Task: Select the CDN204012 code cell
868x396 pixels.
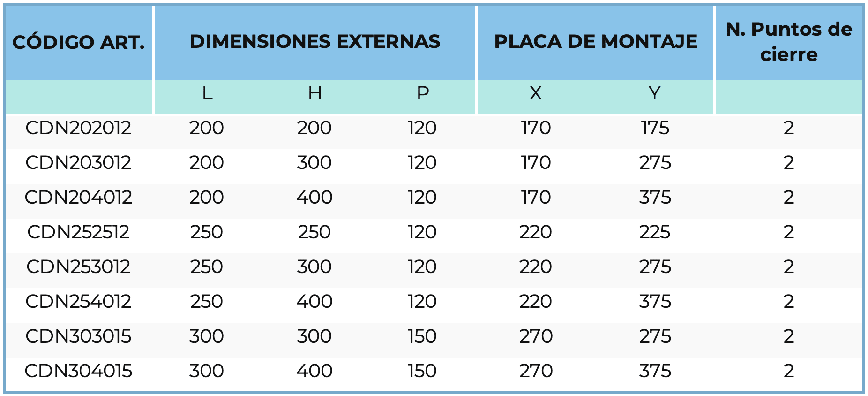Action: pos(78,198)
